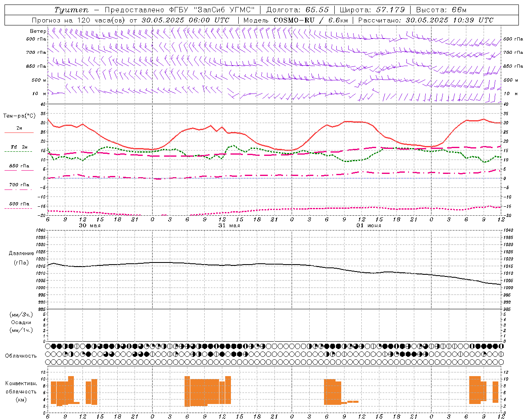Click the "(мм/3ч.)" precipitation unit label
This screenshot has width=525, height=420.
click(21, 315)
